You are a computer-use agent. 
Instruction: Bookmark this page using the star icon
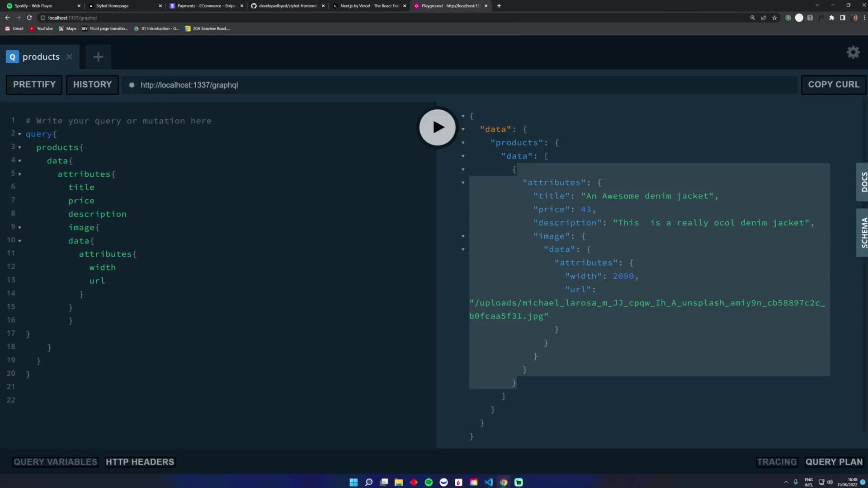tap(775, 18)
